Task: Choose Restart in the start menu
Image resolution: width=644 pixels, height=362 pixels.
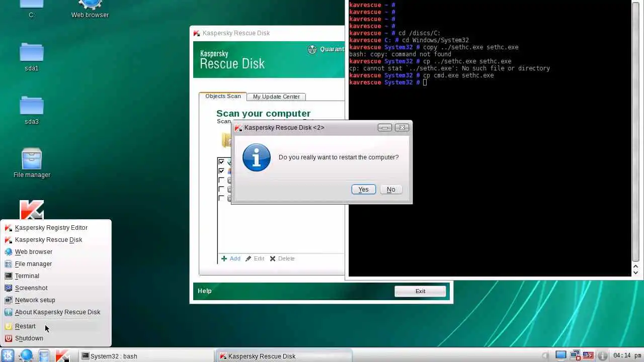Action: (25, 326)
